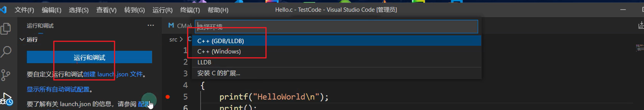Select C++ (Windows) environment

tap(336, 51)
